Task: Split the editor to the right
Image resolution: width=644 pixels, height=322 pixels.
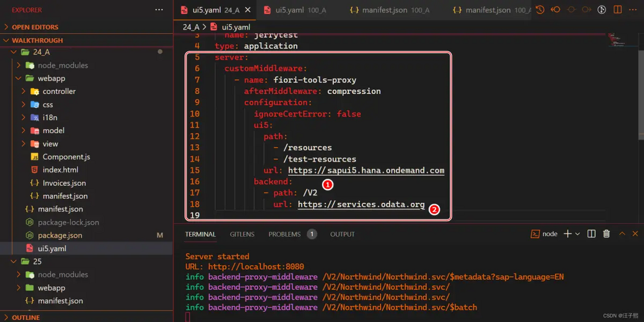Action: coord(618,10)
